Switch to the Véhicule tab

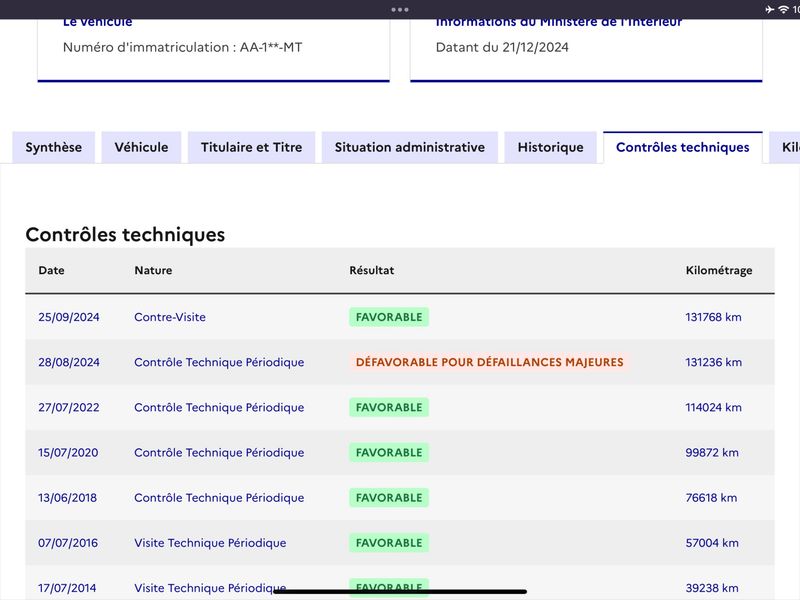point(141,147)
